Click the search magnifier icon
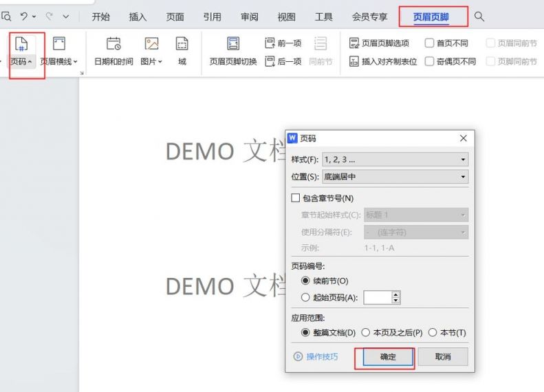 [479, 17]
